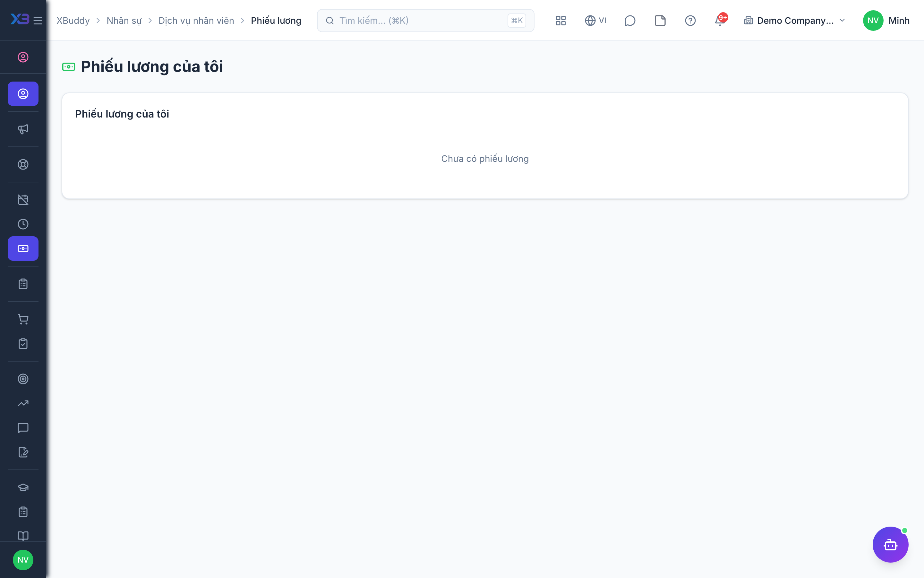Open the chat bubble sidebar icon
The width and height of the screenshot is (924, 578).
click(x=23, y=428)
